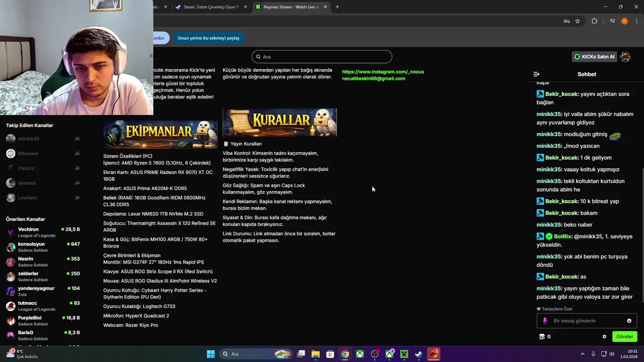Click the EKİPMANLAR banner image
The height and width of the screenshot is (362, 644).
(160, 134)
